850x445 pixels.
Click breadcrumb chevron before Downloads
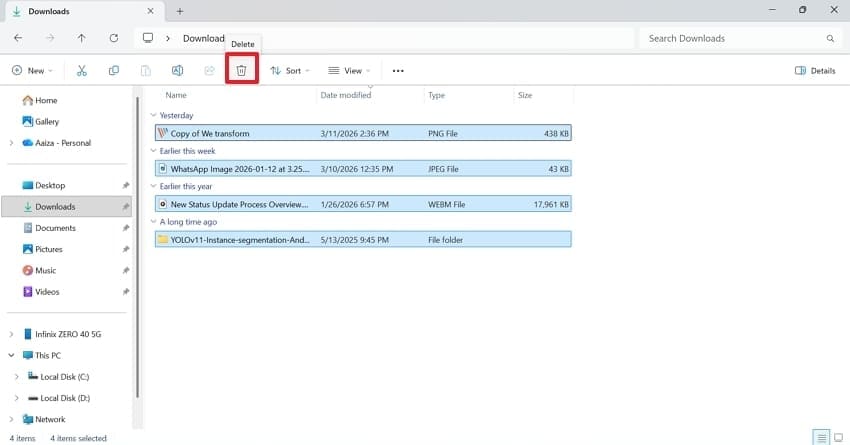168,38
